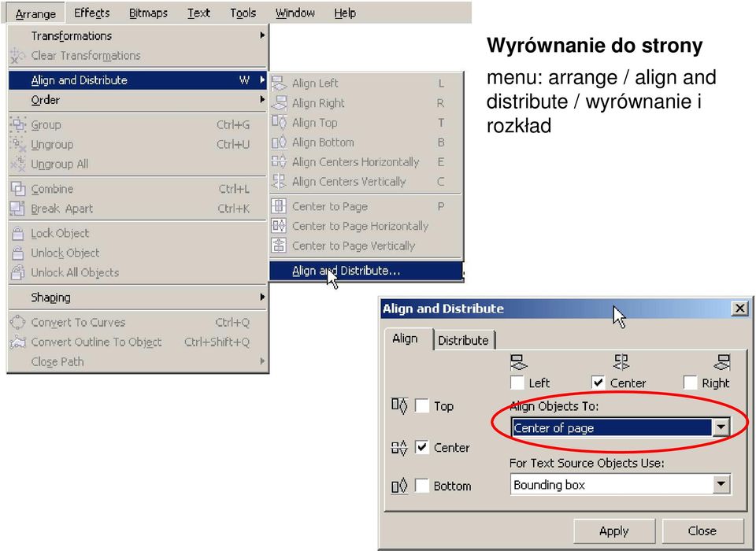756x551 pixels.
Task: Click the Align Top icon in submenu
Action: [x=279, y=123]
